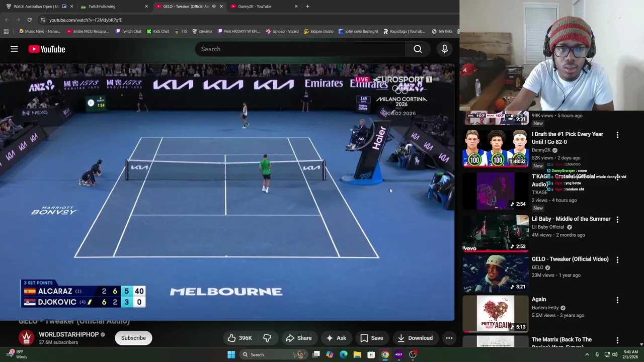Viewport: 644px width, 362px height.
Task: Save the video to a playlist
Action: pos(372,338)
